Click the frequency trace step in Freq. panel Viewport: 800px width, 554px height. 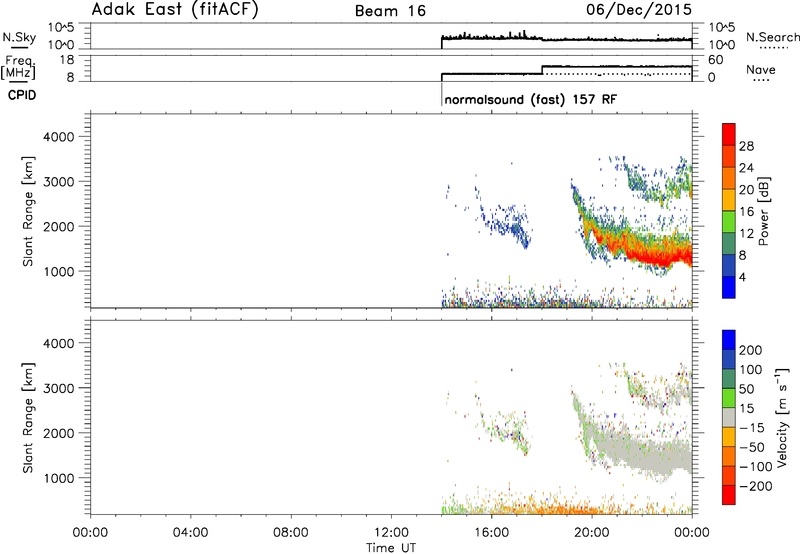(x=542, y=70)
